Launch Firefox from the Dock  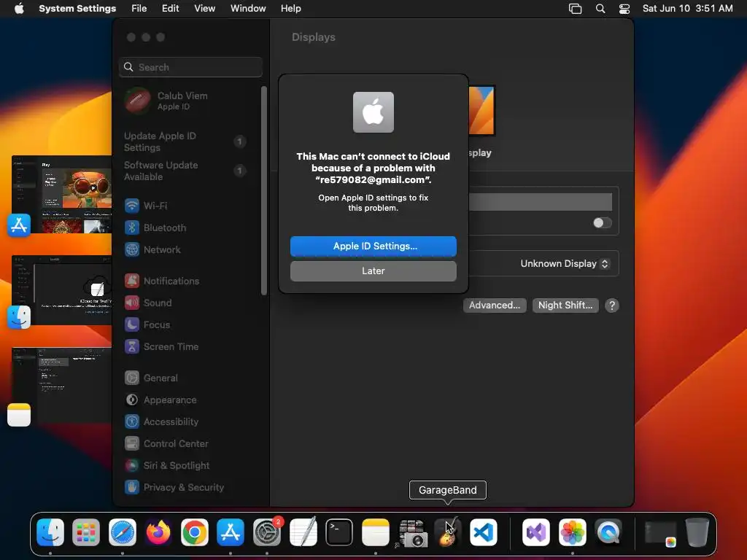[158, 532]
